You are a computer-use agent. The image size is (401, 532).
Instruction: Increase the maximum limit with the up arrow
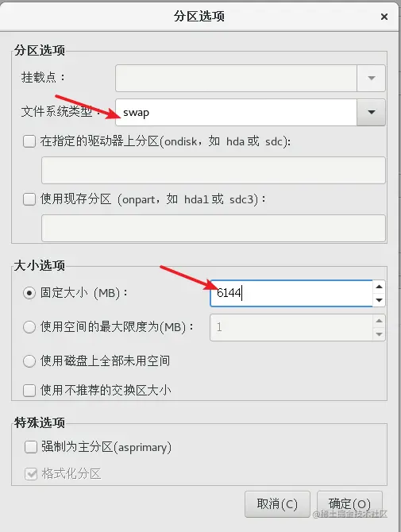point(379,321)
